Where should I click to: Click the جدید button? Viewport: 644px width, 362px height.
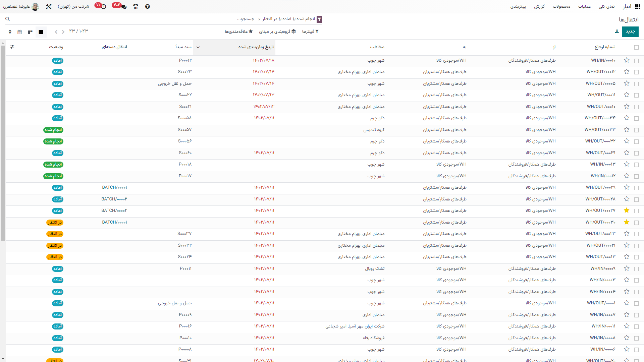pos(630,32)
